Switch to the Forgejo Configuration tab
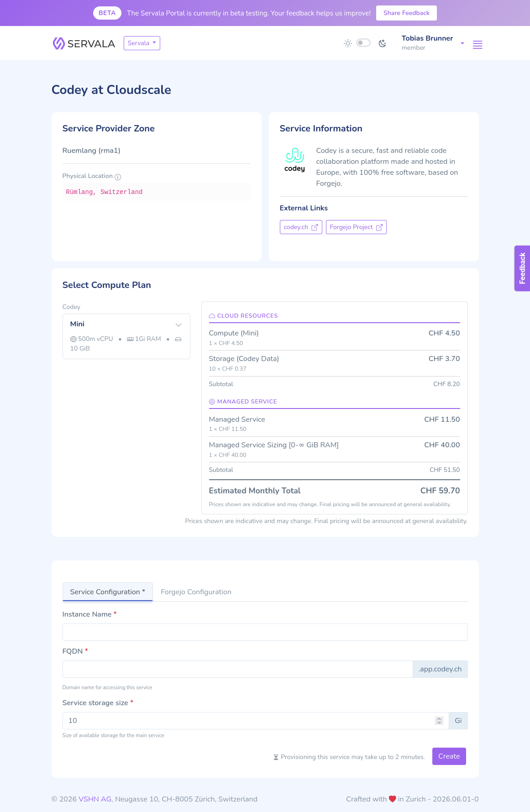This screenshot has width=530, height=812. (196, 592)
